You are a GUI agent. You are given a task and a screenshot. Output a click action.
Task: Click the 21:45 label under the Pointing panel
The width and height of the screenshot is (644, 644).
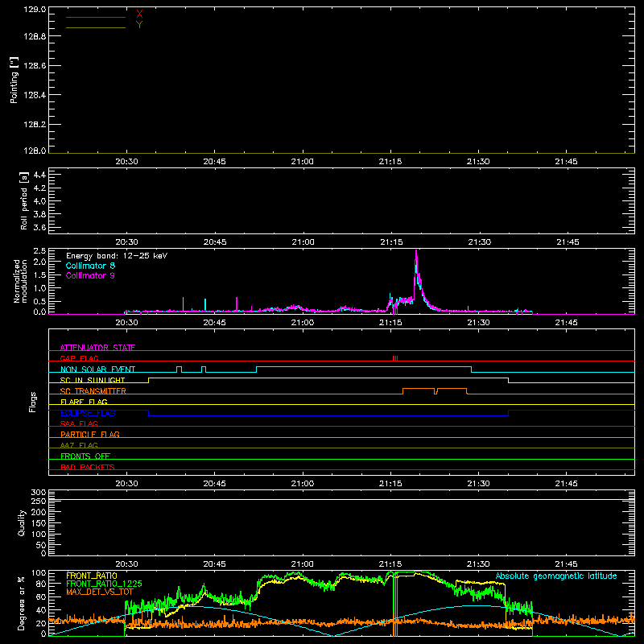point(567,162)
